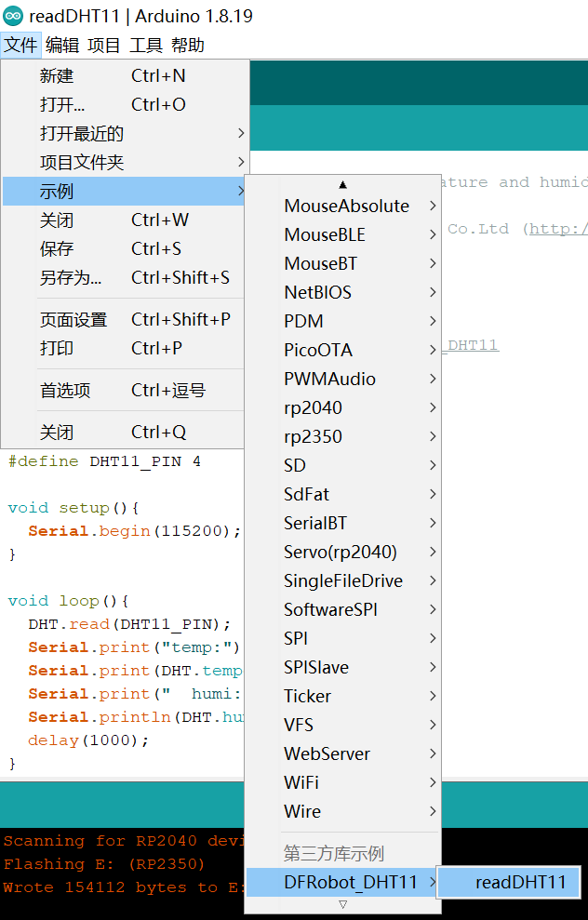Choose 新建 from the file menu
This screenshot has height=920, width=588.
(x=124, y=75)
